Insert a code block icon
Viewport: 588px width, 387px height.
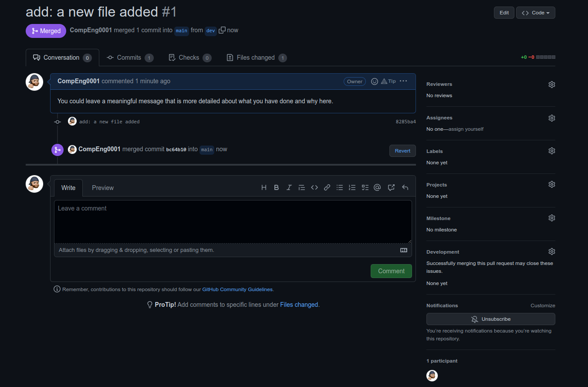(x=314, y=187)
